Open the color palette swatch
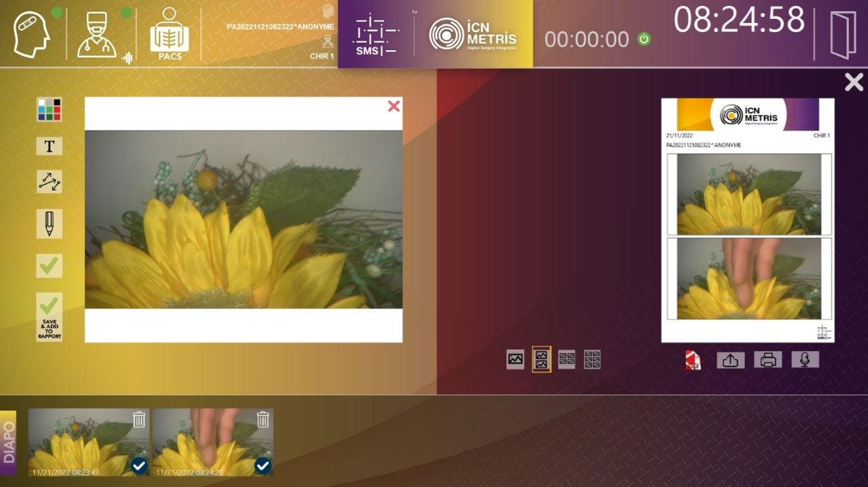The width and height of the screenshot is (868, 487). [x=49, y=110]
